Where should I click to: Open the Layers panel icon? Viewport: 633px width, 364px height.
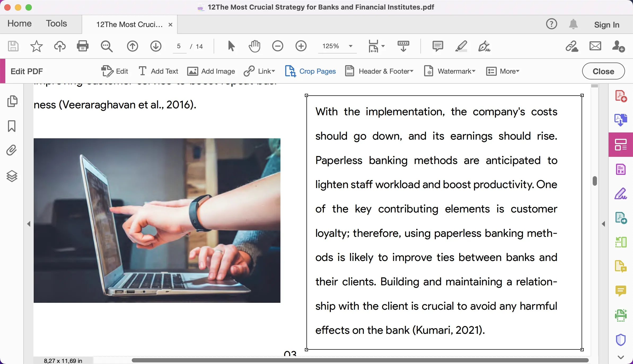coord(12,176)
